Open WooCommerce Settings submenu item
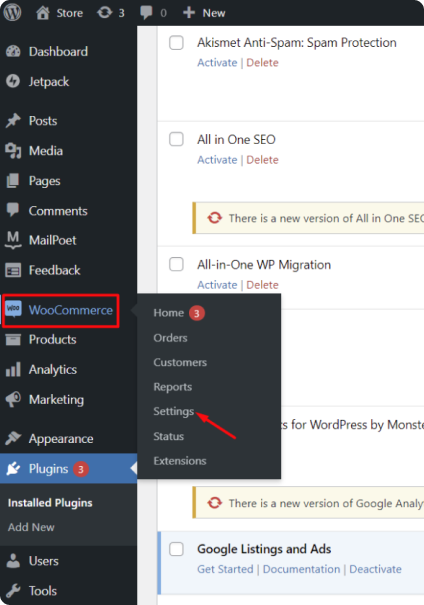 tap(174, 411)
